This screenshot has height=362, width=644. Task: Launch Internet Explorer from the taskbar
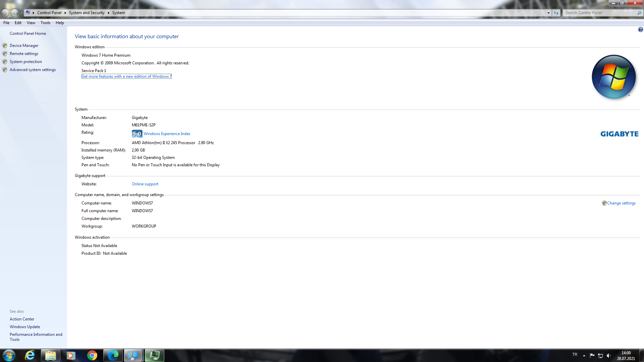30,355
